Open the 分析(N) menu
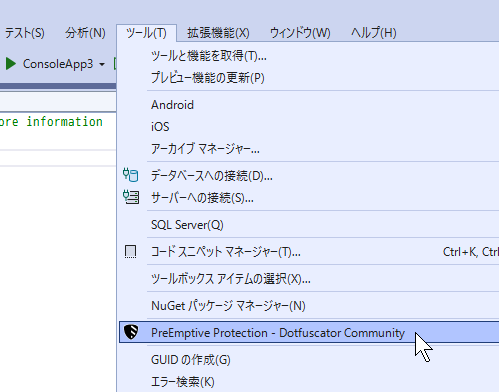This screenshot has width=499, height=392. point(85,33)
